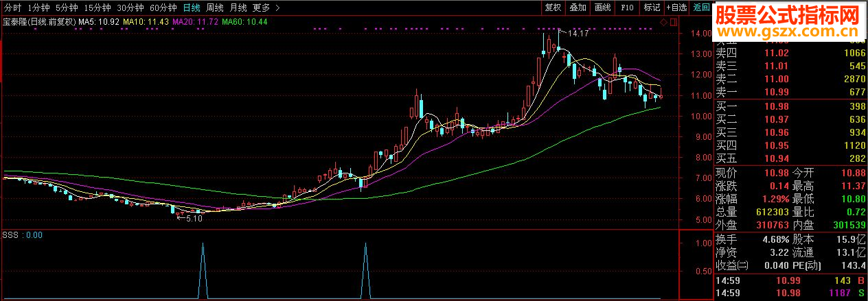Switch to the 周线 weekly chart tab

[x=215, y=8]
